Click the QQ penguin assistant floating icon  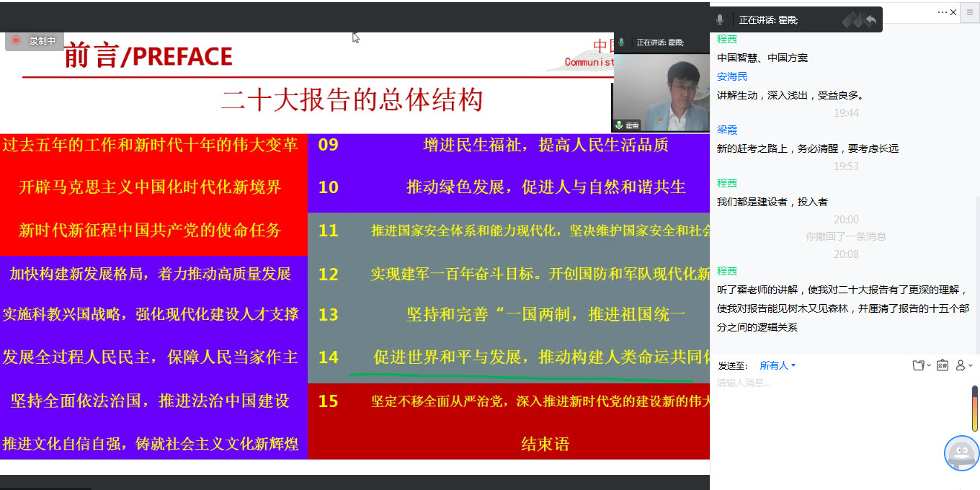tap(962, 453)
